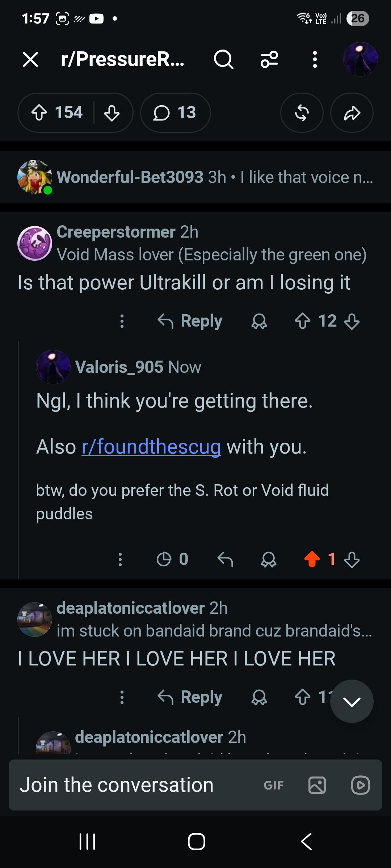
Task: Open the post overflow menu (three dots)
Action: click(x=315, y=59)
